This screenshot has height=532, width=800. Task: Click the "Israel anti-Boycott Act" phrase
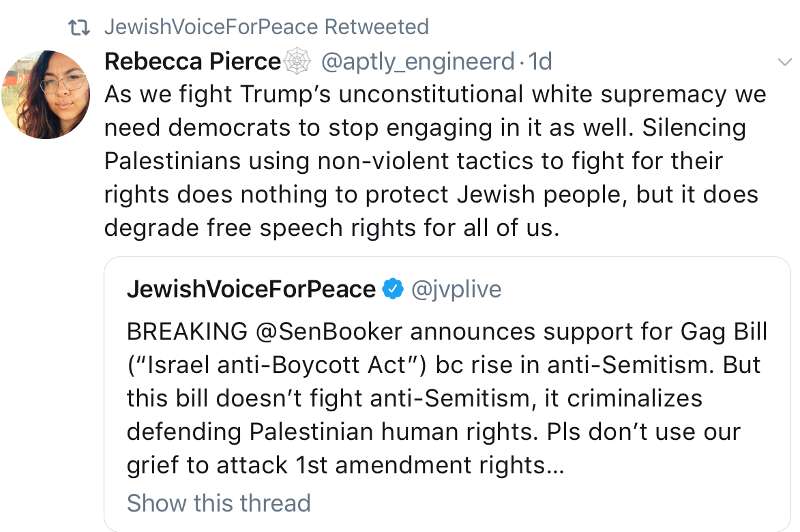pos(276,365)
